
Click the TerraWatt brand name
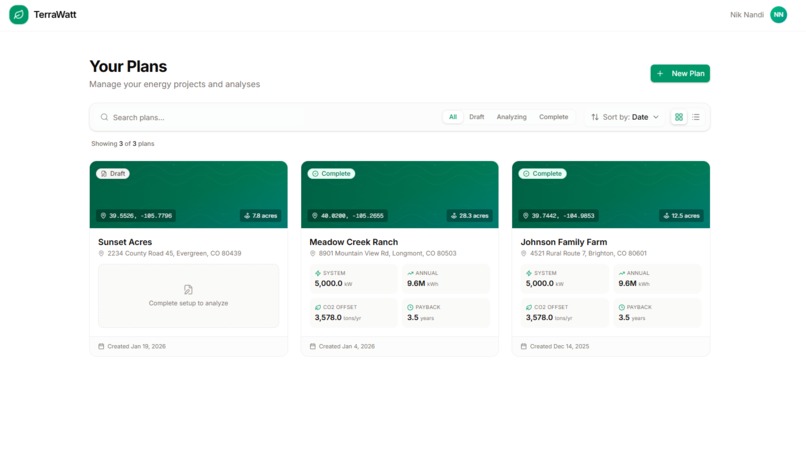coord(55,15)
